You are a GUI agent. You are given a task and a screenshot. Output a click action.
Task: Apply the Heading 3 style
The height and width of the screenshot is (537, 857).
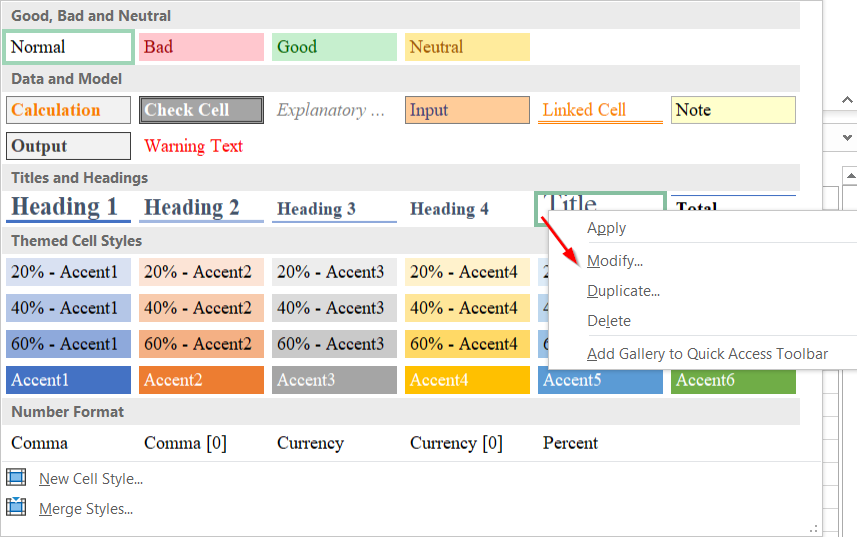tap(334, 209)
